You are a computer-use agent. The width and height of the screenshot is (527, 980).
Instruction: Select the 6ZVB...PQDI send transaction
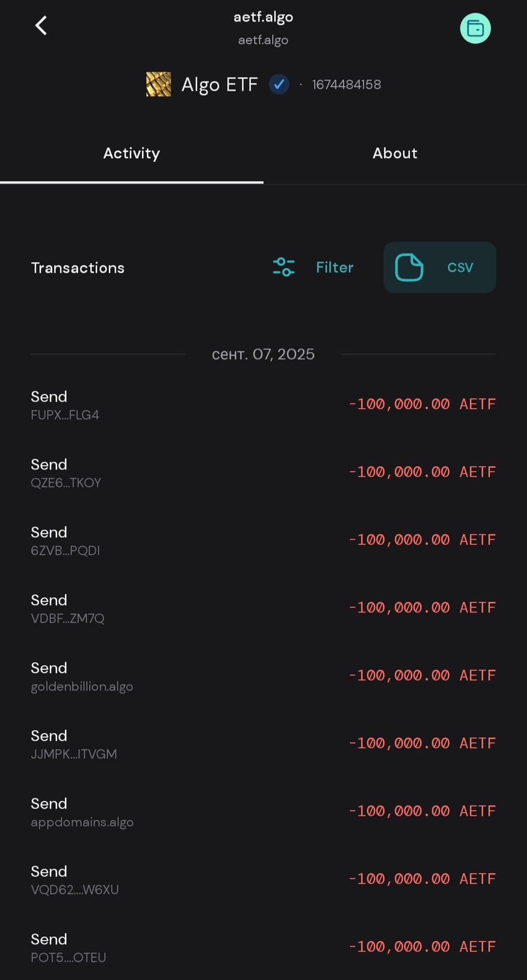coord(263,541)
